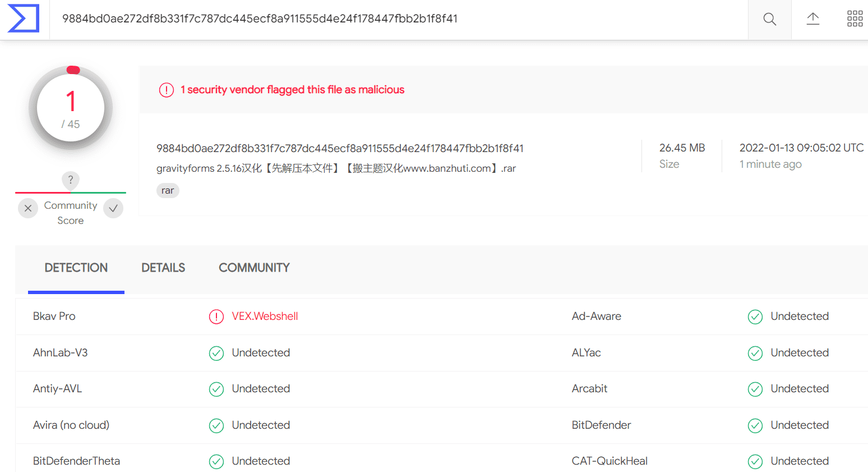Click the file hash in the summary panel
Image resolution: width=868 pixels, height=472 pixels.
click(x=340, y=148)
